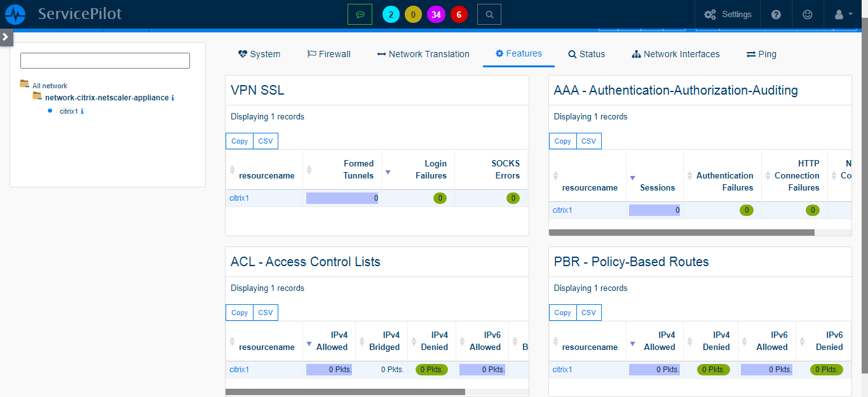Open the ServicePilot chat feedback icon
The height and width of the screenshot is (397, 868).
point(360,13)
